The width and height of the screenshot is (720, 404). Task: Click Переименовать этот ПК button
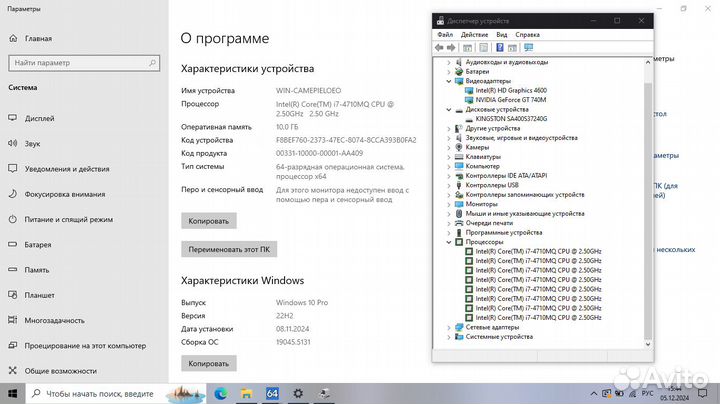(x=229, y=249)
